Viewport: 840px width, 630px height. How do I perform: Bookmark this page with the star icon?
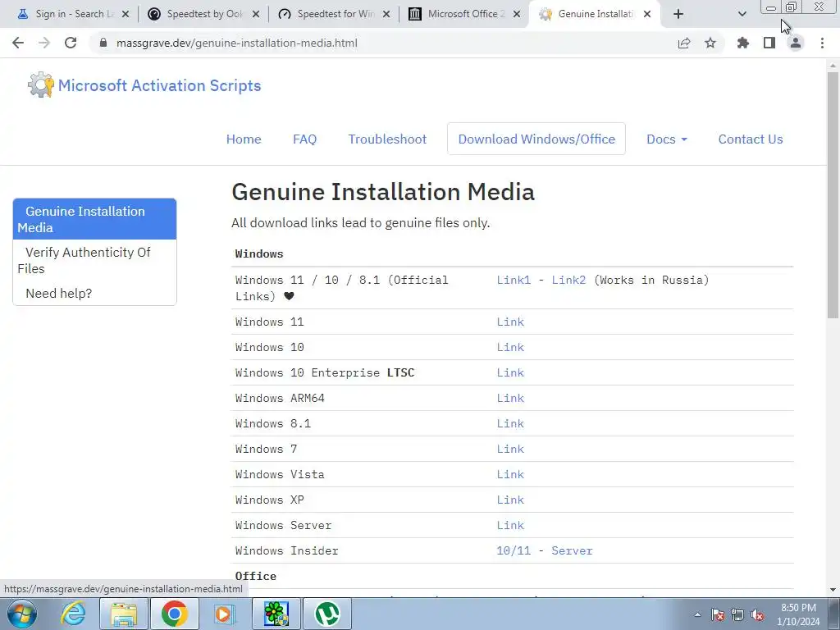click(710, 43)
